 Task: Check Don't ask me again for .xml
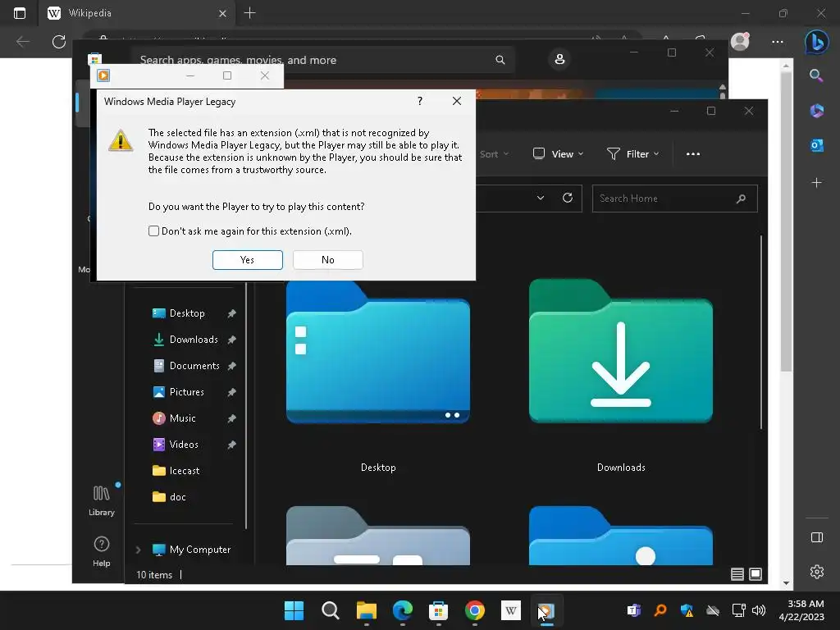pyautogui.click(x=153, y=231)
